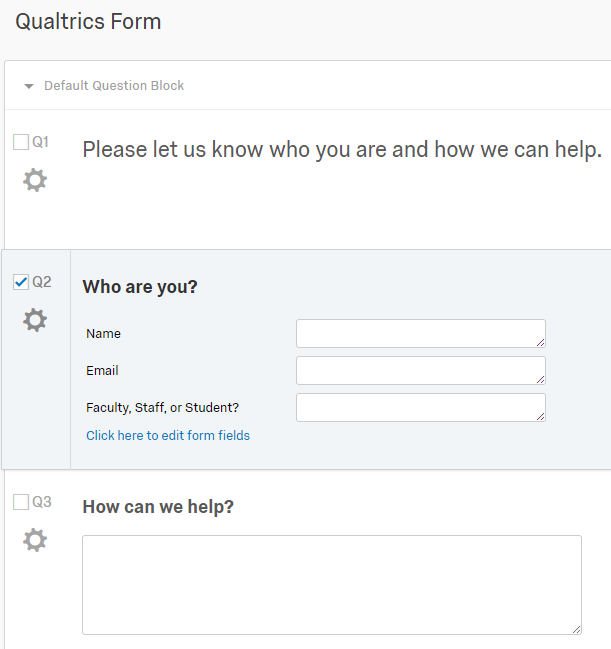The height and width of the screenshot is (649, 611).
Task: Click the resize handle of the help text area
Action: 576,629
